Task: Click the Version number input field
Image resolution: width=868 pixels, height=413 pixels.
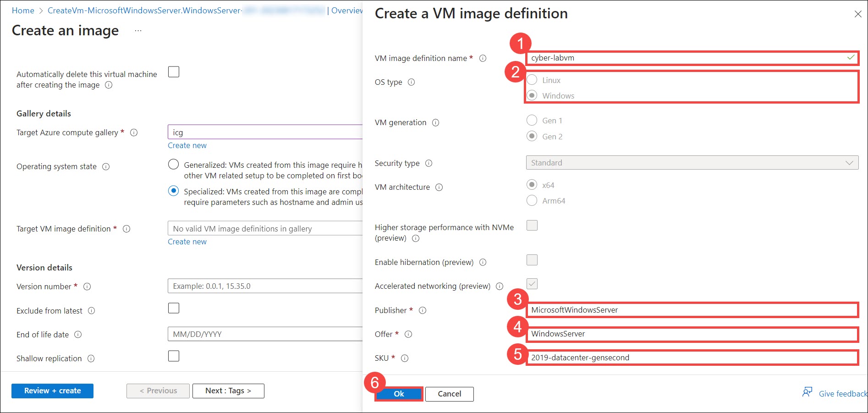Action: point(265,286)
